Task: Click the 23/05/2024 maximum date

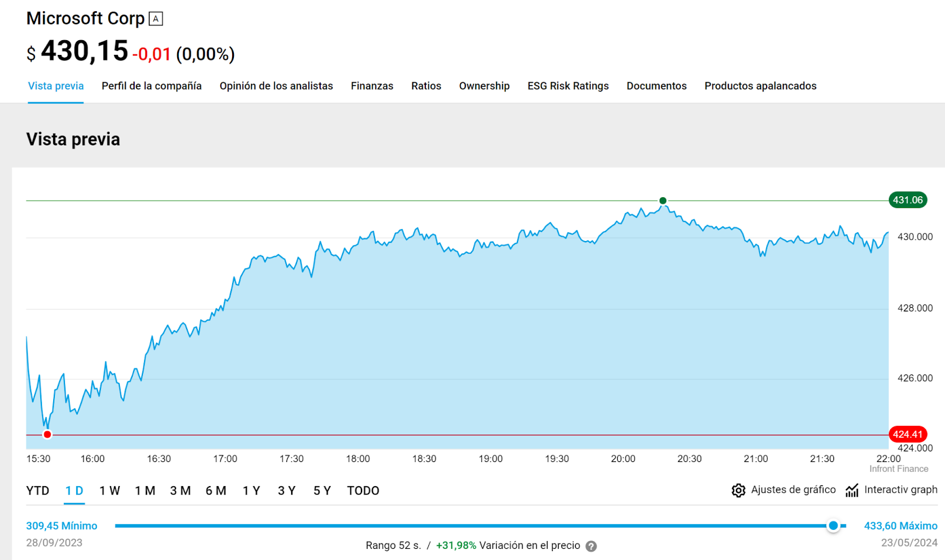Action: 910,543
